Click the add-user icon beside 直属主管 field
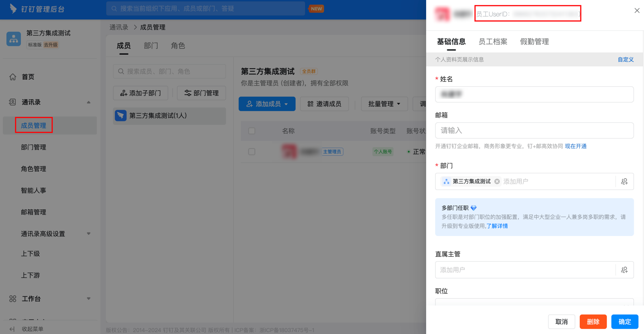644x334 pixels. click(624, 269)
